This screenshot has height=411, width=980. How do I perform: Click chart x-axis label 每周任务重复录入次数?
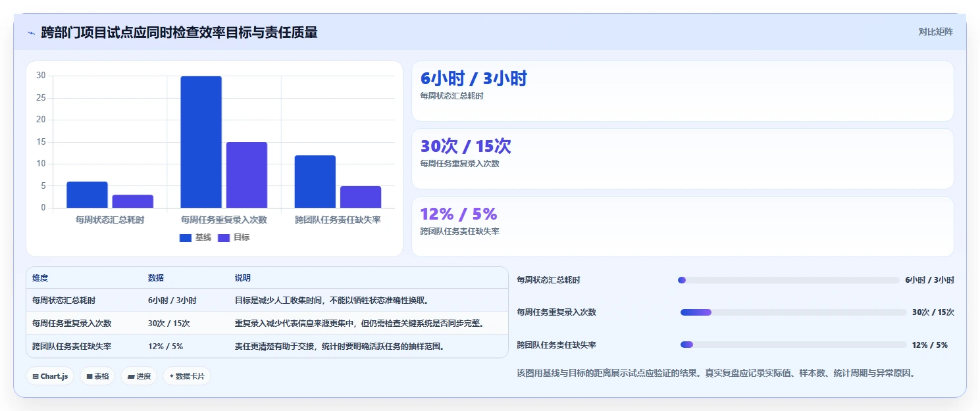point(224,220)
